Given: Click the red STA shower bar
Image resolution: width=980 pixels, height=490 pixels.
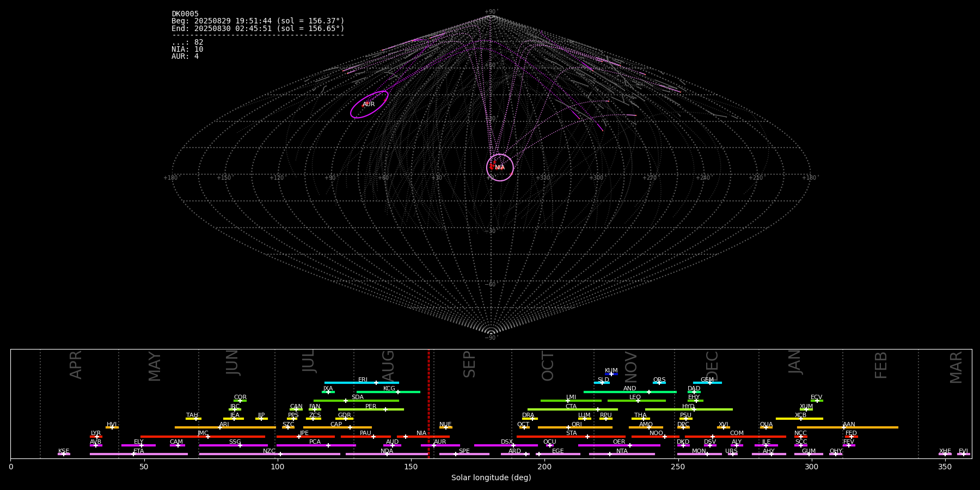Looking at the screenshot, I should click(571, 437).
